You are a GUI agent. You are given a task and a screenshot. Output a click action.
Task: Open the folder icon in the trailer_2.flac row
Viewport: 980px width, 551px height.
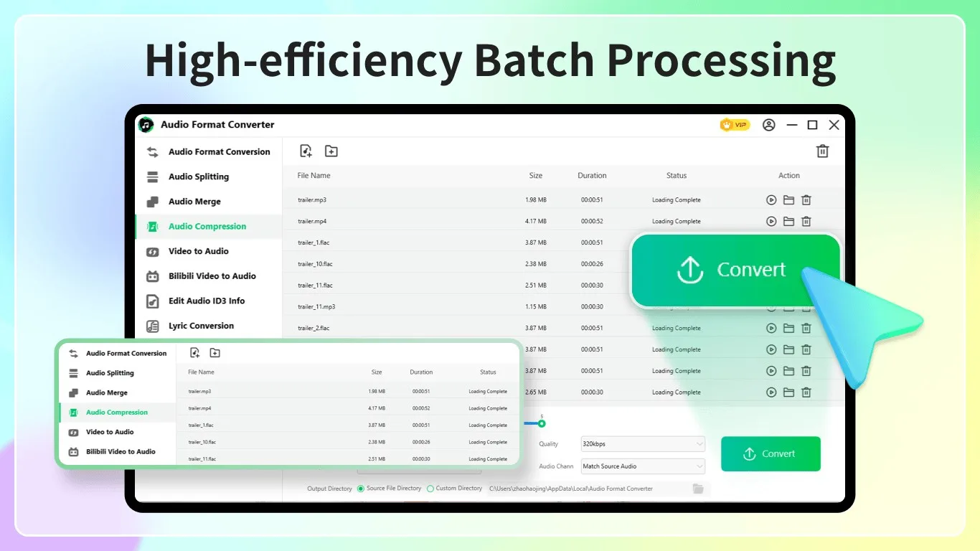click(x=788, y=329)
